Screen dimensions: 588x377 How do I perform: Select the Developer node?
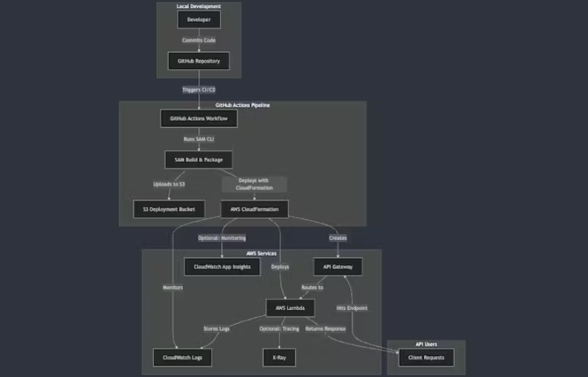click(x=198, y=20)
